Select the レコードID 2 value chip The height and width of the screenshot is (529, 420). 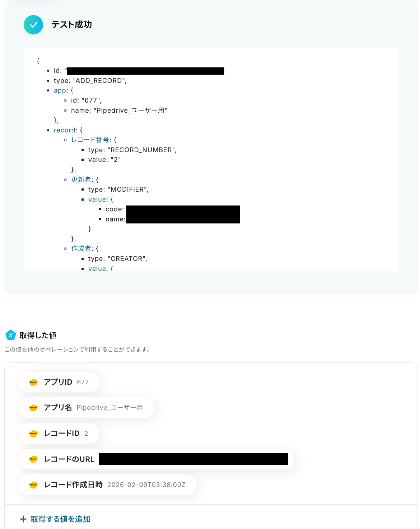click(x=59, y=434)
